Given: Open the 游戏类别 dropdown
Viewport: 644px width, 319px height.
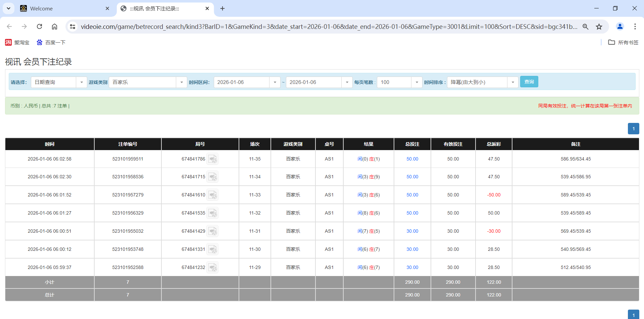Looking at the screenshot, I should 182,82.
